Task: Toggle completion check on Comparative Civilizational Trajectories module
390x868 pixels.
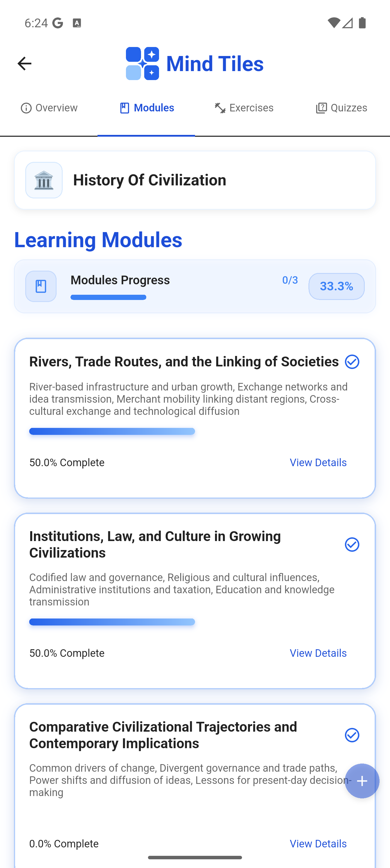Action: 352,735
